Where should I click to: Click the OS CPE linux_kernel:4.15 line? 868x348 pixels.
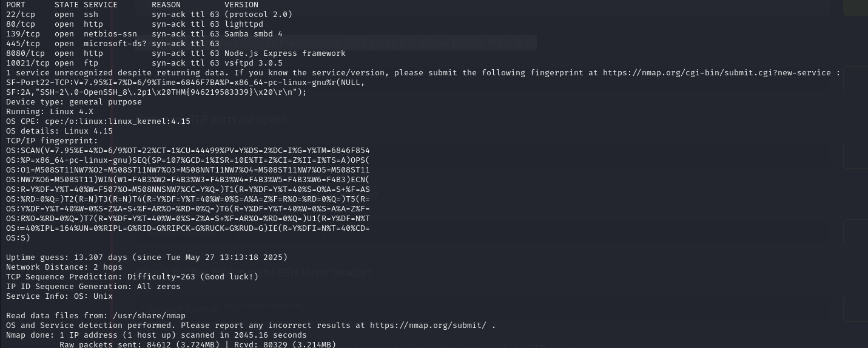(x=98, y=121)
